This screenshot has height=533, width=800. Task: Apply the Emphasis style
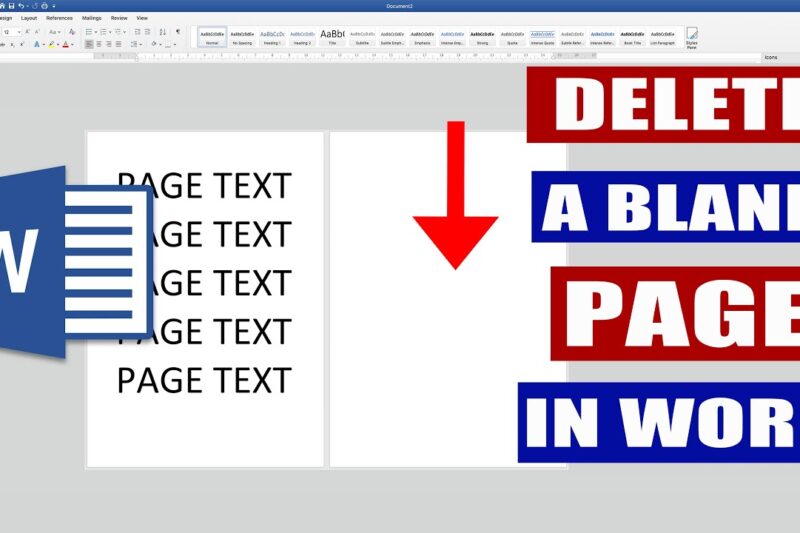[422, 37]
